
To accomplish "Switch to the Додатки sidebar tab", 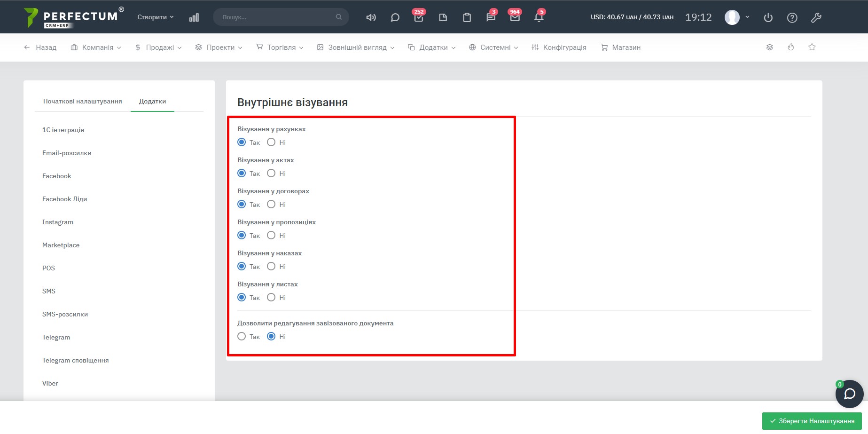I will [x=152, y=101].
